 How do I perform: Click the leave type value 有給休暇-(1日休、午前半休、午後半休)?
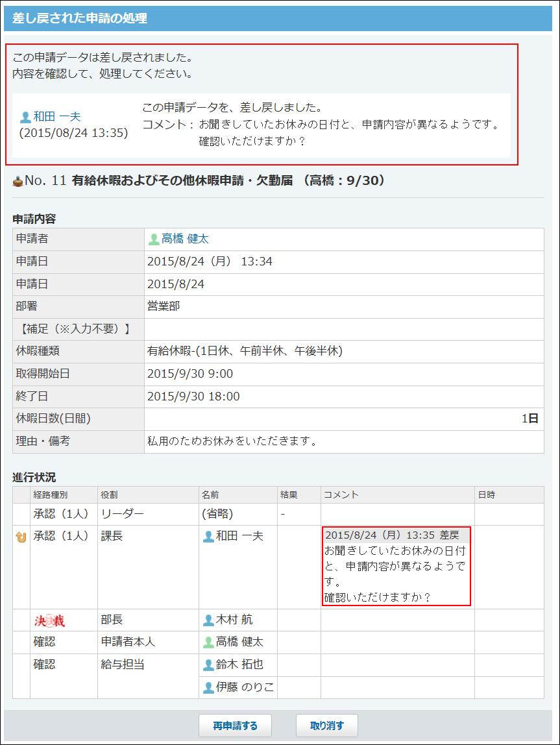point(245,351)
